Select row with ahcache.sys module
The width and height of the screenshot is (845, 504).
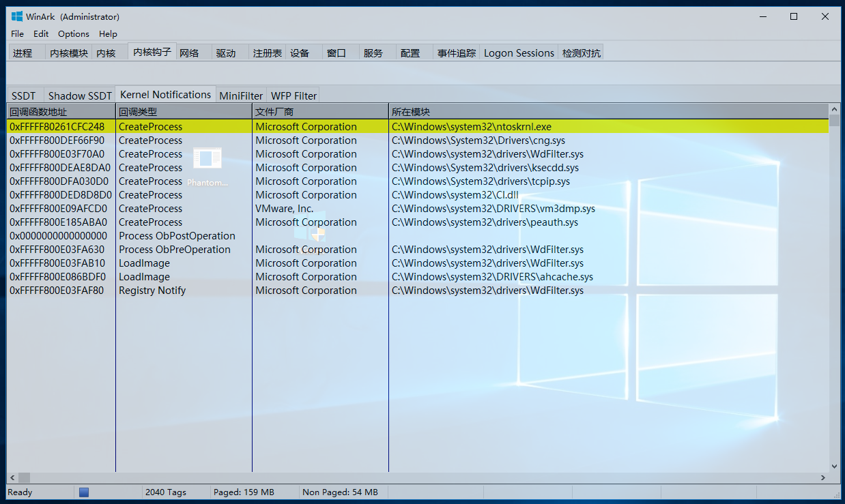point(418,276)
